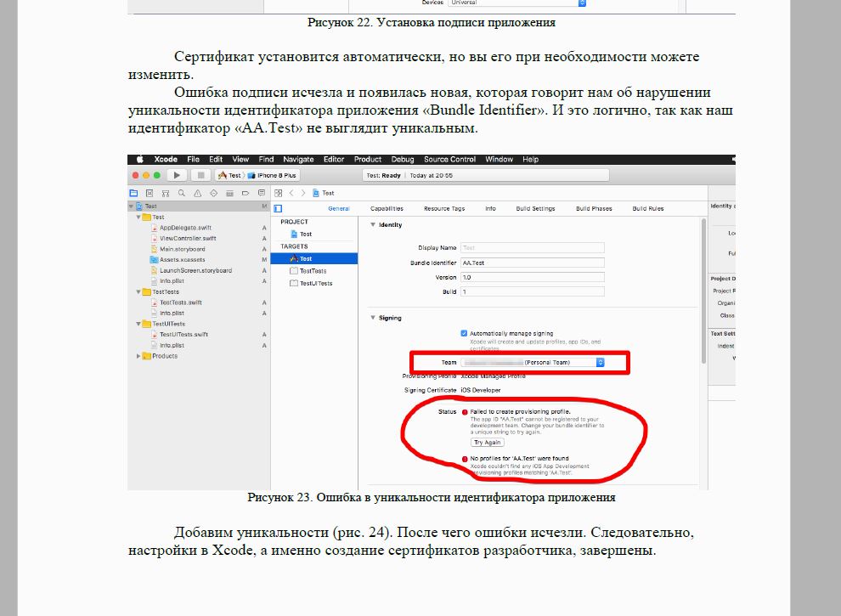Open the Debug menu

point(403,160)
